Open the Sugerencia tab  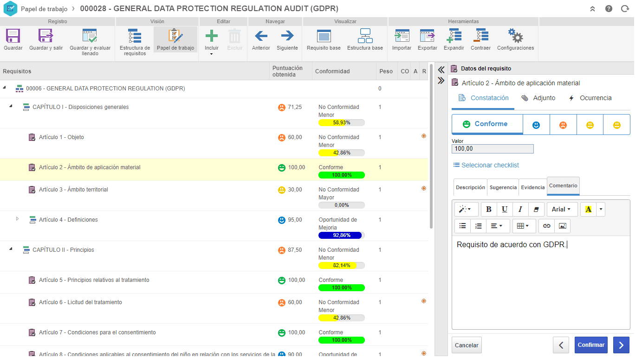pyautogui.click(x=503, y=187)
